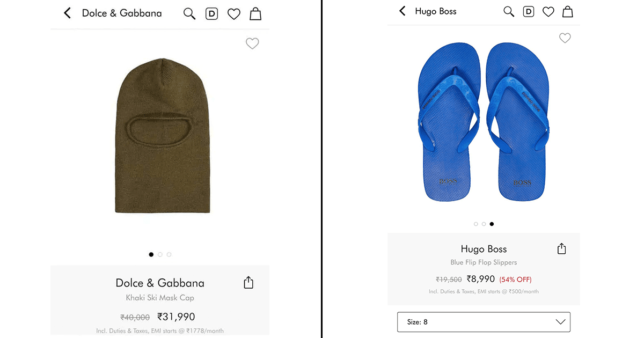Favorite the blue flip flops

tap(565, 38)
